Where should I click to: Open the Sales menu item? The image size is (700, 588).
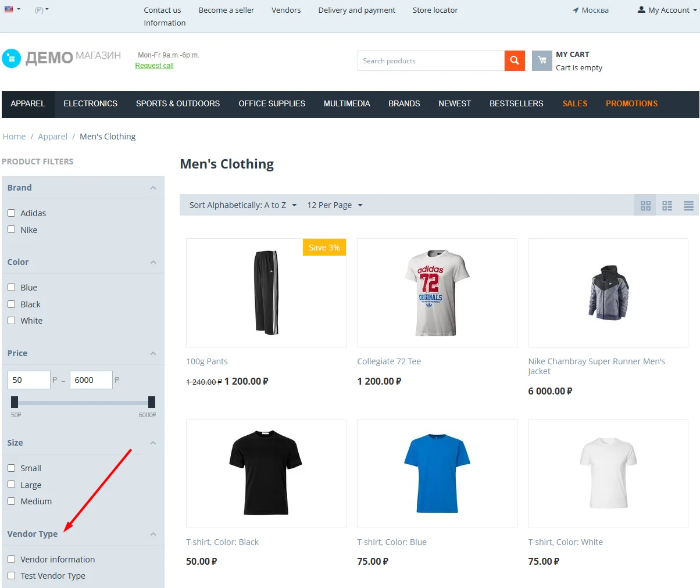click(575, 103)
